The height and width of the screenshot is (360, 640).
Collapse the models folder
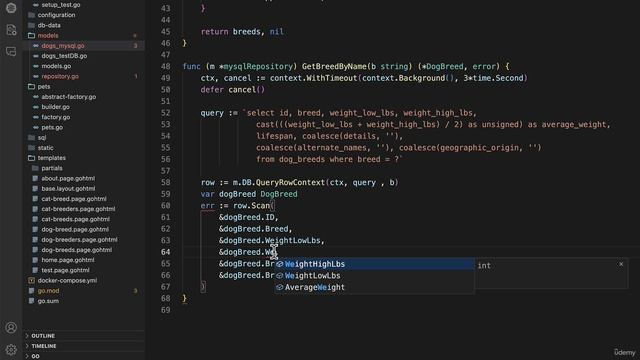(x=84, y=36)
